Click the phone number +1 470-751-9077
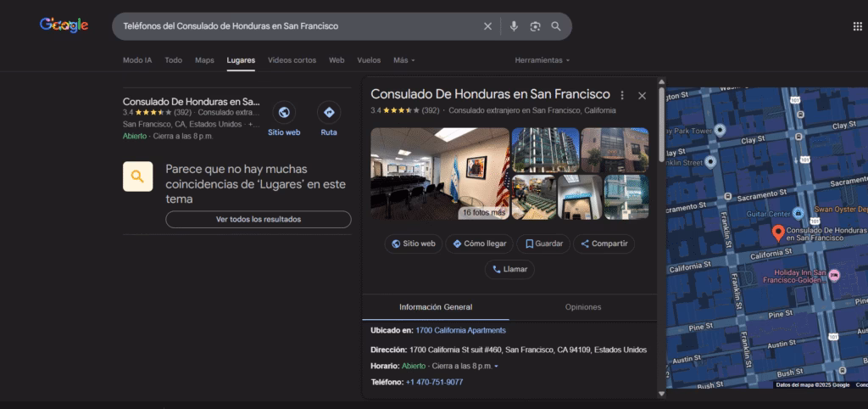 coord(434,382)
